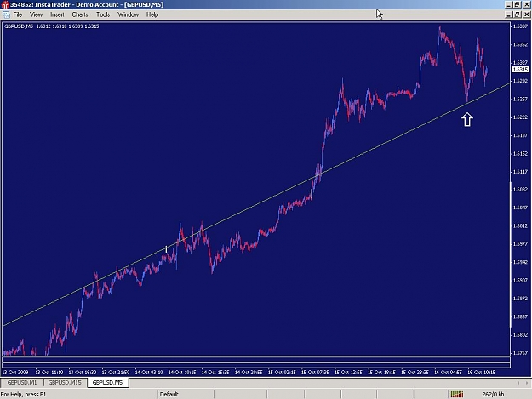This screenshot has width=532, height=399.
Task: Close the GBPUSD,M5 chart child window
Action: click(526, 14)
